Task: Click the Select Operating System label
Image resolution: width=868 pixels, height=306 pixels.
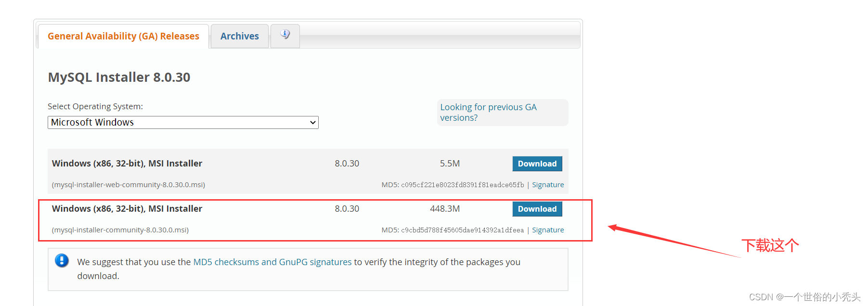Action: pyautogui.click(x=95, y=106)
